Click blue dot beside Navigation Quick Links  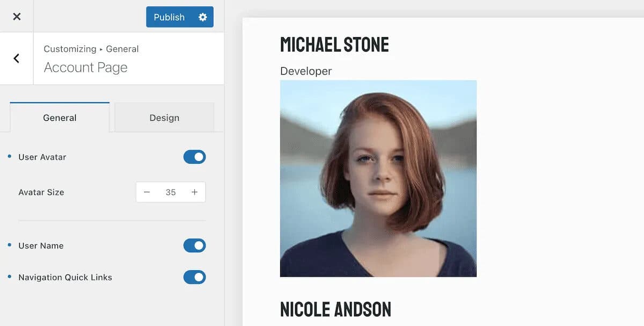10,277
